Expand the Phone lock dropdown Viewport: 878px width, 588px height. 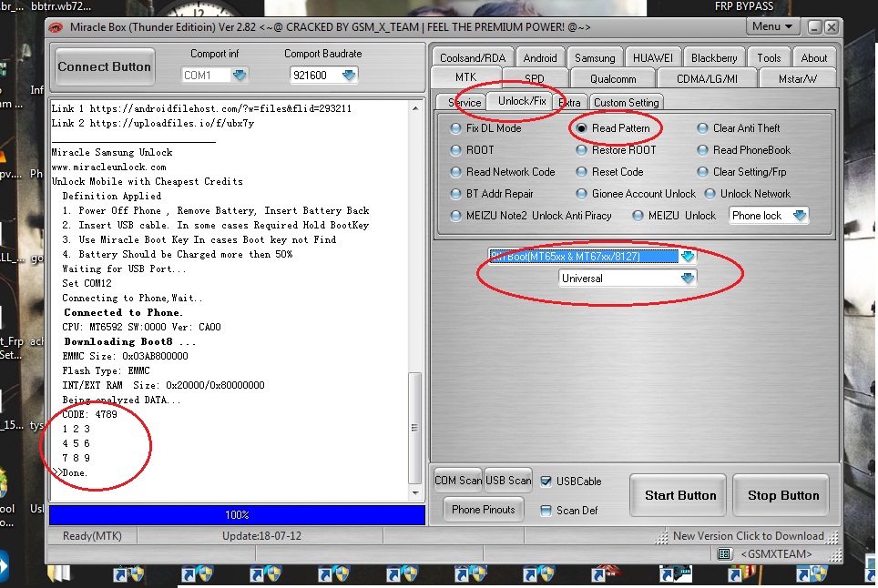799,216
